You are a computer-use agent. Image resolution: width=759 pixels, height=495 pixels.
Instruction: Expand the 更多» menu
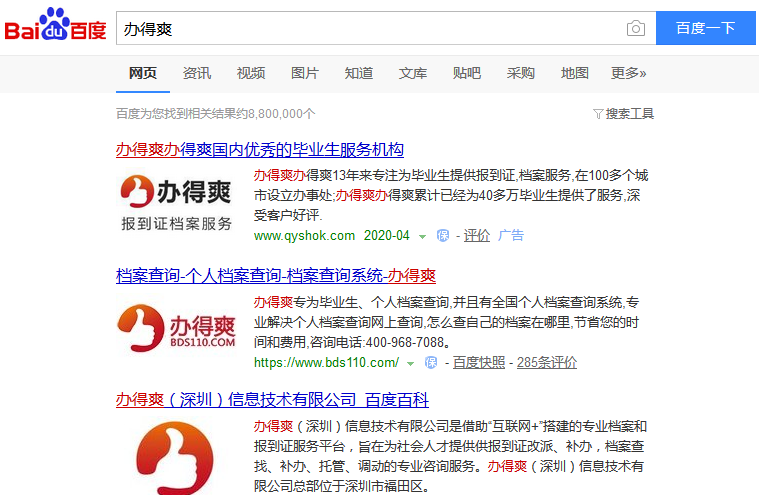(x=628, y=73)
